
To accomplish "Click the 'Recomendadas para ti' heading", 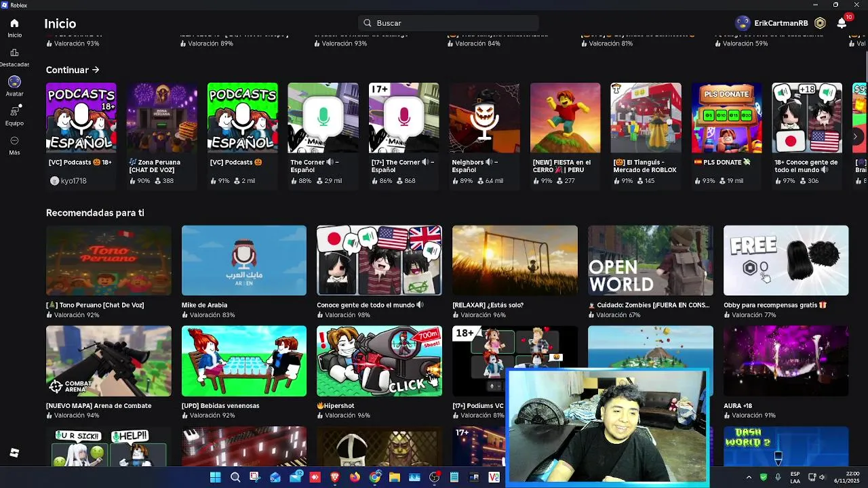I will (95, 213).
